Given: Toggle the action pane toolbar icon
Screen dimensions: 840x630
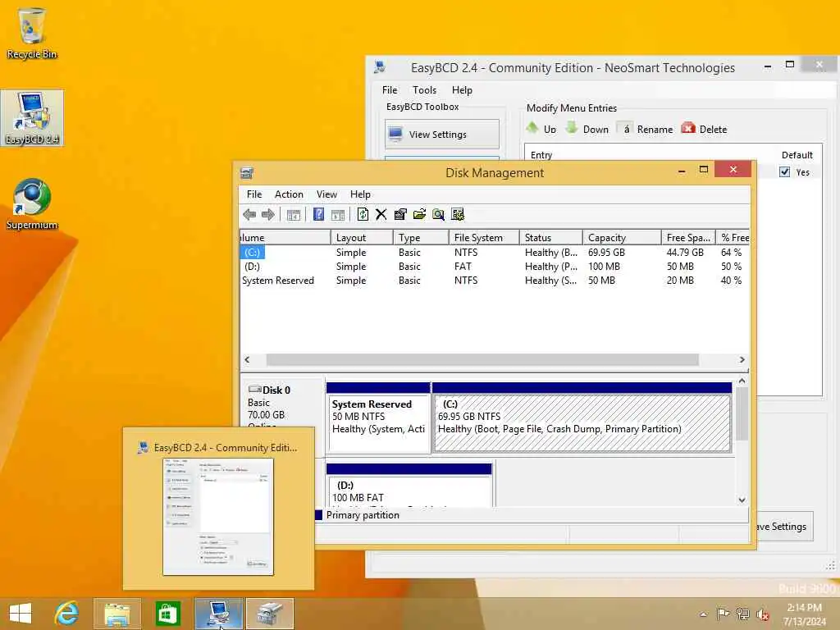Looking at the screenshot, I should 338,215.
